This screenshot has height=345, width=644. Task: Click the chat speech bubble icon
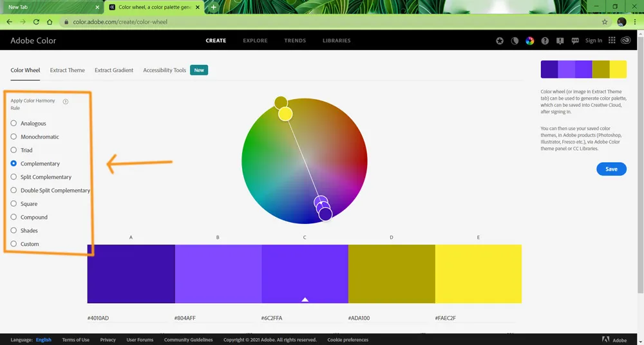pyautogui.click(x=574, y=41)
